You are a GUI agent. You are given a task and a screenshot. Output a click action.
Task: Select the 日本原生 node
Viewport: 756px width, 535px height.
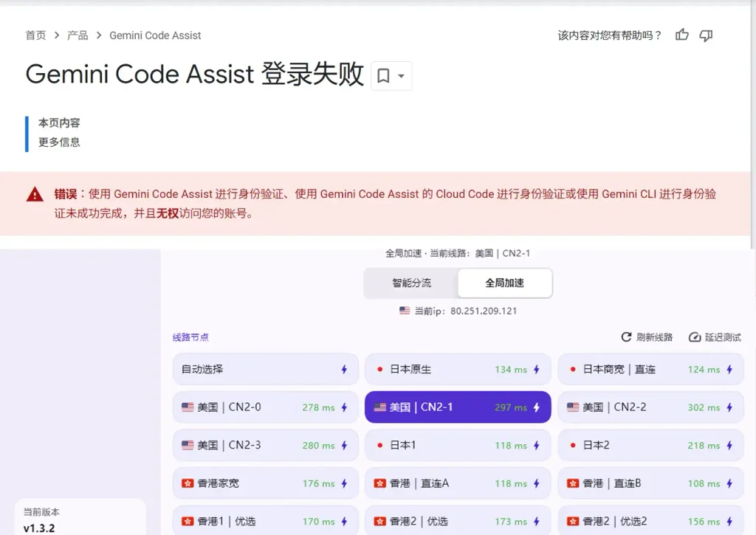coord(458,369)
